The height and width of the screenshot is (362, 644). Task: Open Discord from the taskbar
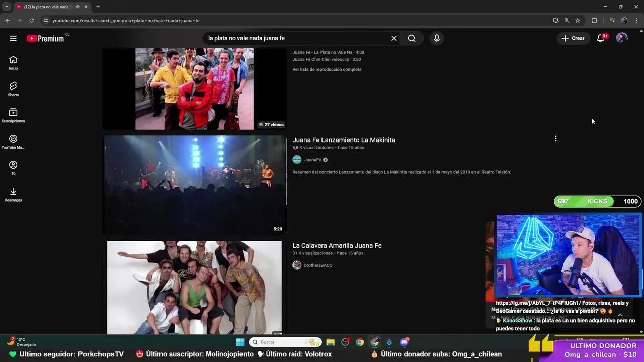pyautogui.click(x=405, y=342)
